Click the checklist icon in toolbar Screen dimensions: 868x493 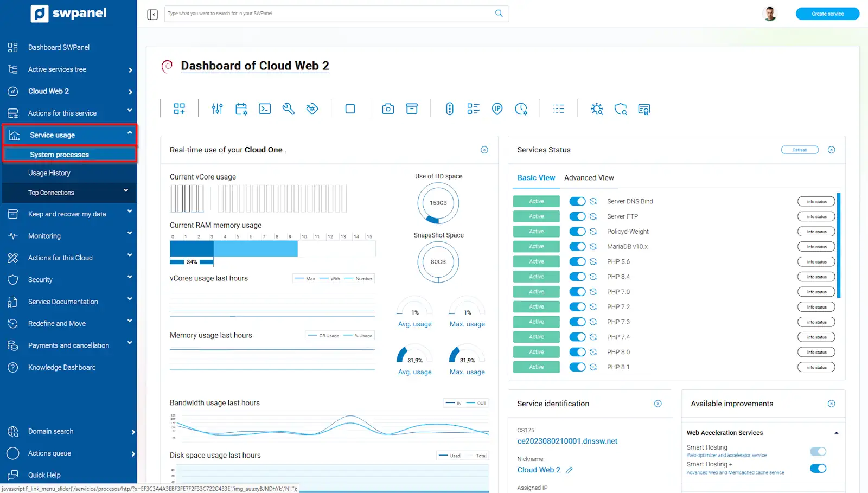(473, 109)
